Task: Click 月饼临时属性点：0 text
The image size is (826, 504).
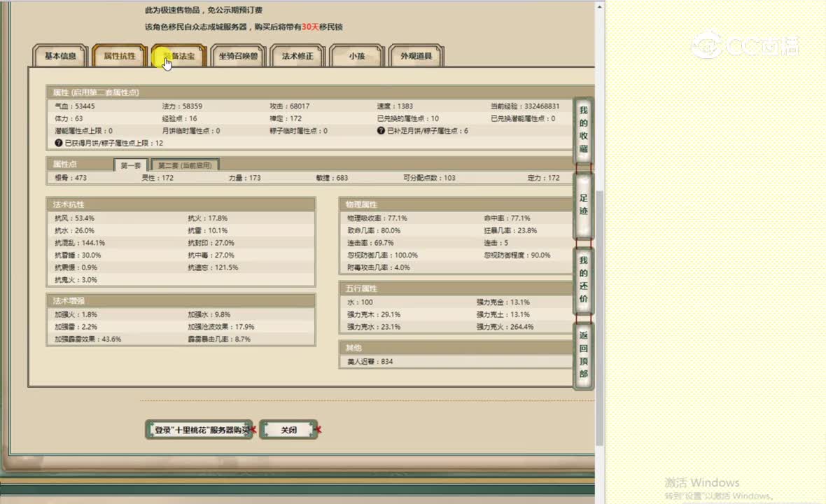Action: click(191, 131)
